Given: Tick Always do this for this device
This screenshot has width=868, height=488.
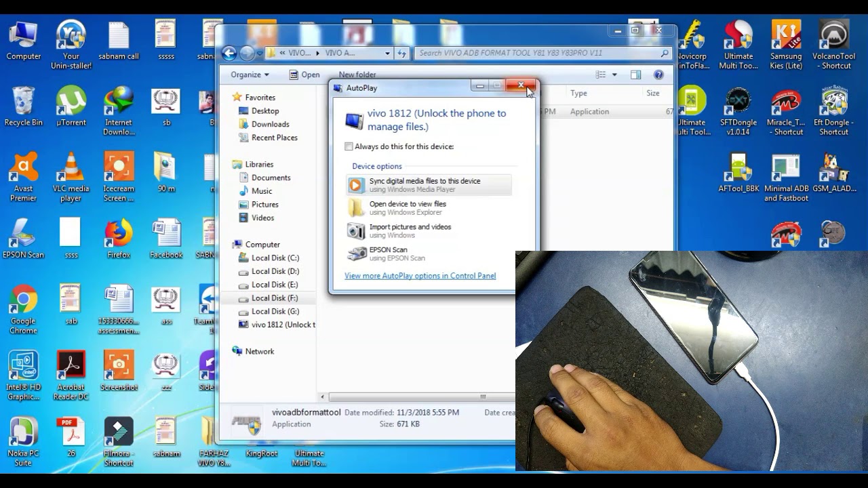Looking at the screenshot, I should pyautogui.click(x=349, y=146).
